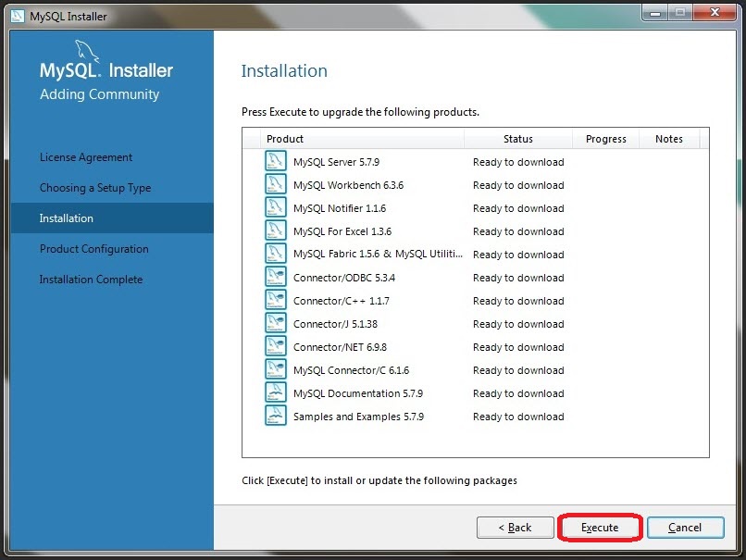Click the Product column header
746x560 pixels.
(x=362, y=139)
